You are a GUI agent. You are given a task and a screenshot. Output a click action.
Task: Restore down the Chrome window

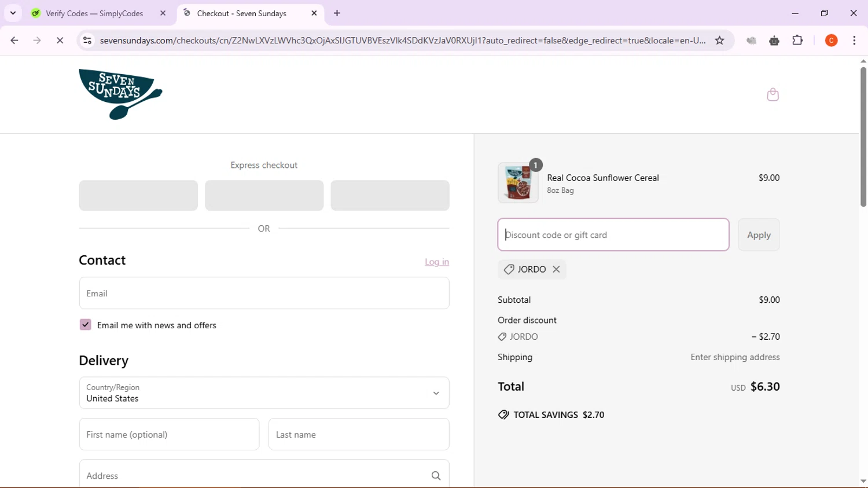click(x=824, y=13)
